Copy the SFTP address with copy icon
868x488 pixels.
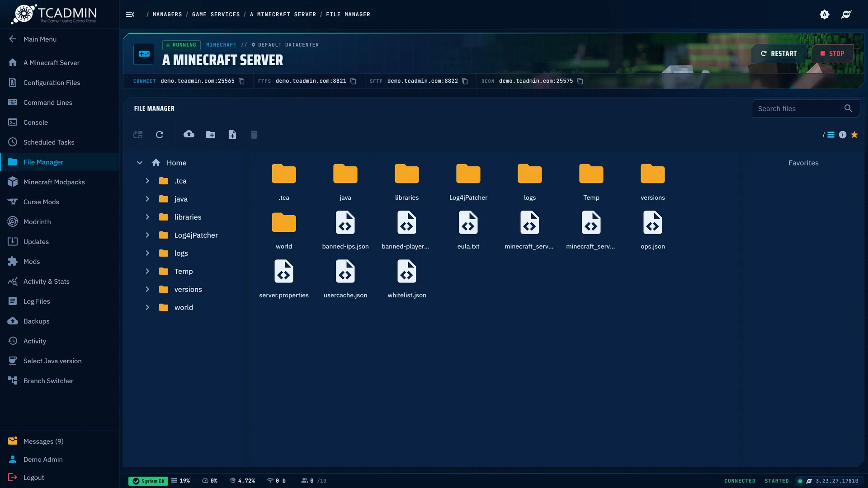pos(465,81)
